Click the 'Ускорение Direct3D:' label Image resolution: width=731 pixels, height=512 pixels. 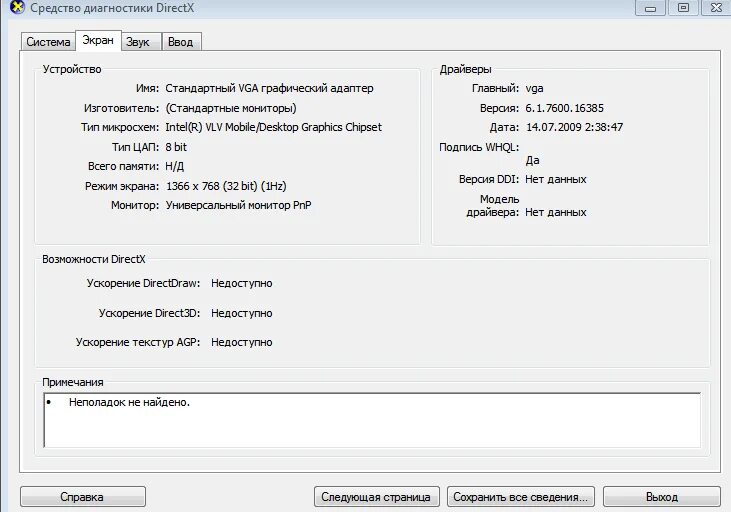click(149, 313)
